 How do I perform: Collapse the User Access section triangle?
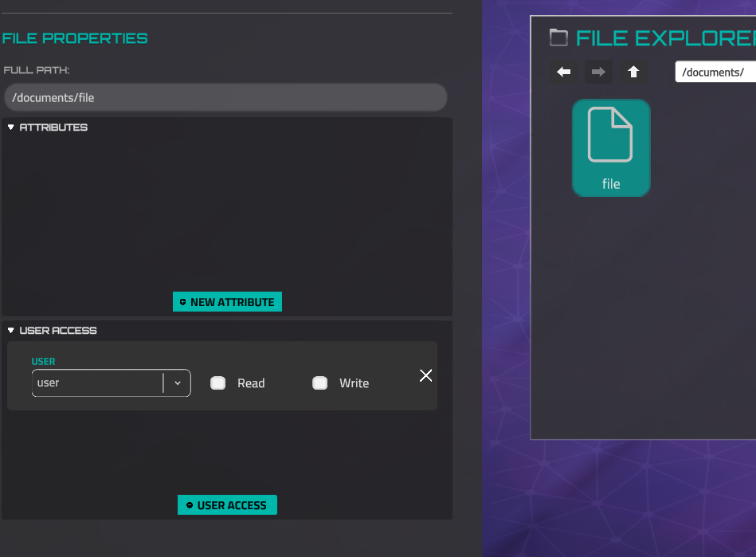[11, 331]
